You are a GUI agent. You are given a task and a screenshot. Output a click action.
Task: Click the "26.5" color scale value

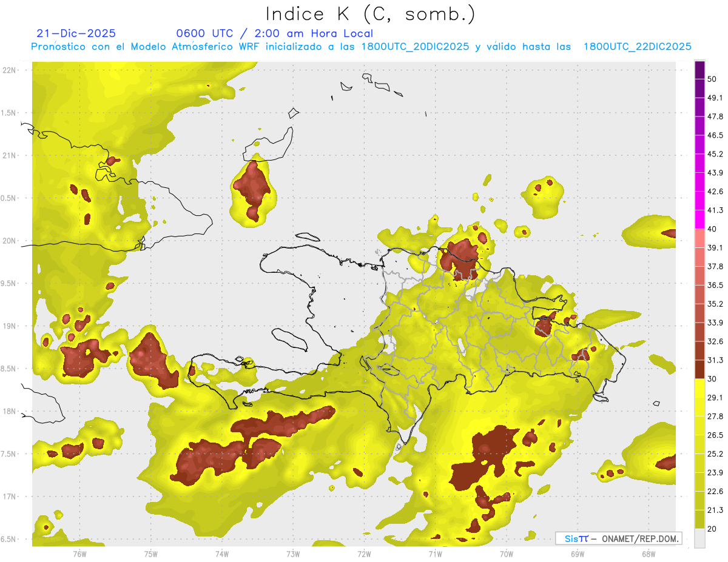coord(715,435)
